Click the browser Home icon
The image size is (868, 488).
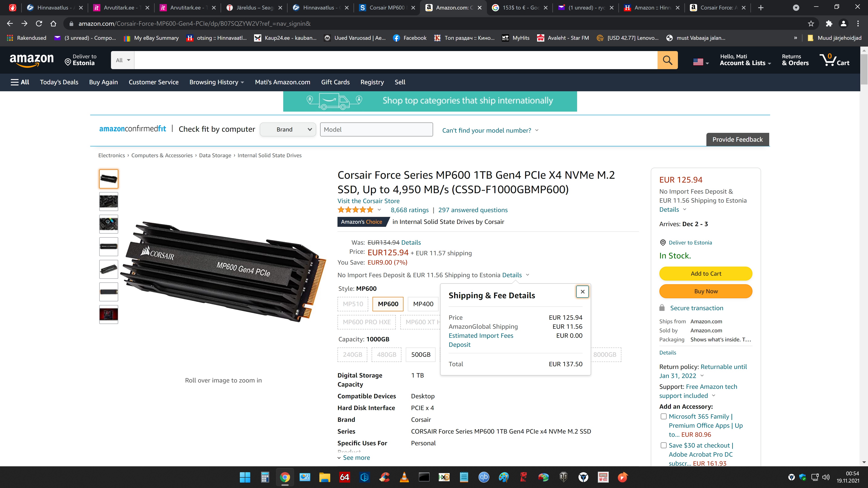coord(53,23)
